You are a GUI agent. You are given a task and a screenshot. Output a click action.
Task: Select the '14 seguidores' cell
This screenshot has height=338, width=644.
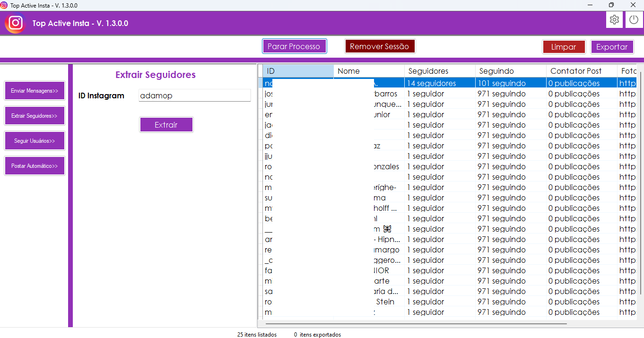[440, 83]
